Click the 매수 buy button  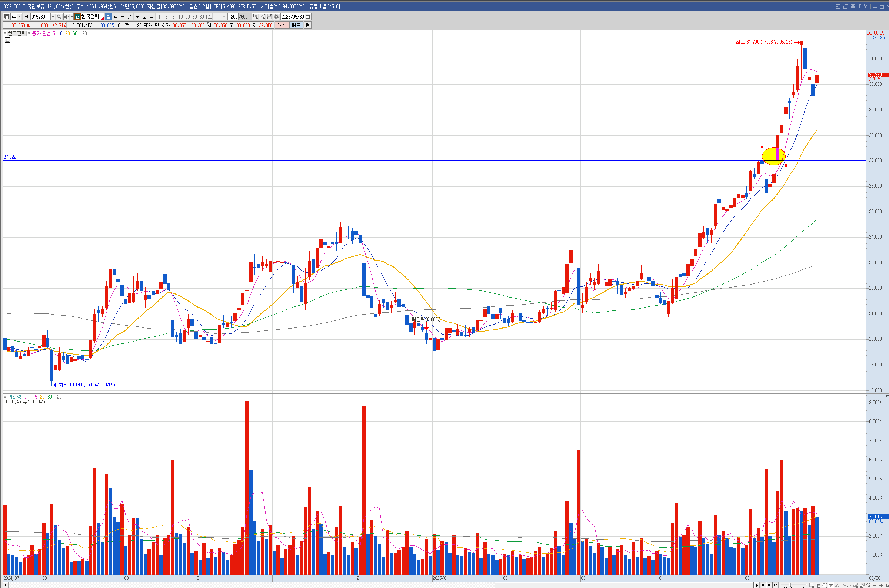(x=282, y=26)
